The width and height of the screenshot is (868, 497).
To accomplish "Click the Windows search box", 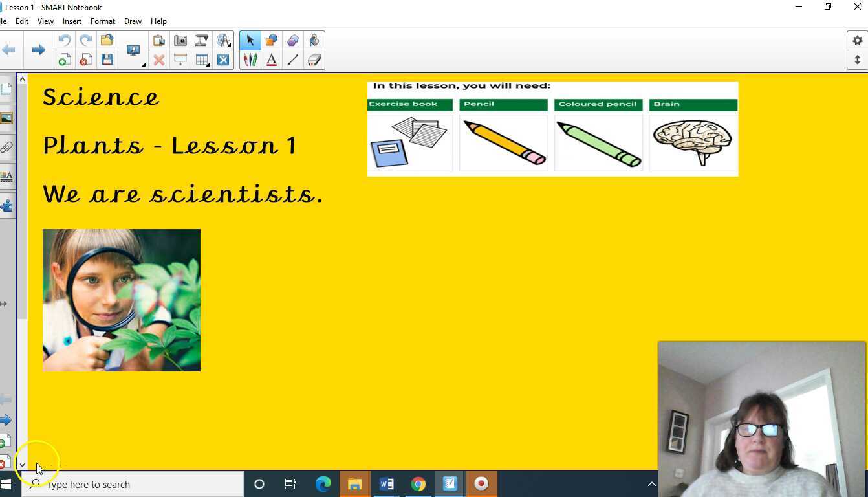I will pyautogui.click(x=129, y=484).
